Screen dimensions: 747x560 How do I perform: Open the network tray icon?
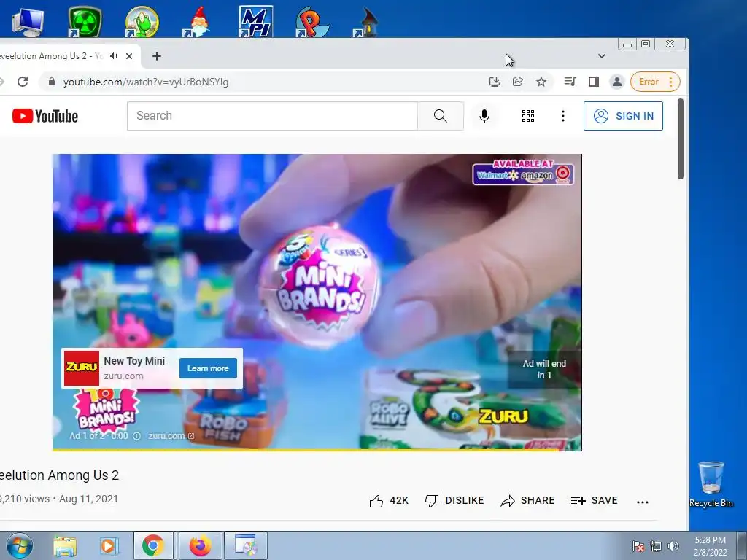point(656,546)
